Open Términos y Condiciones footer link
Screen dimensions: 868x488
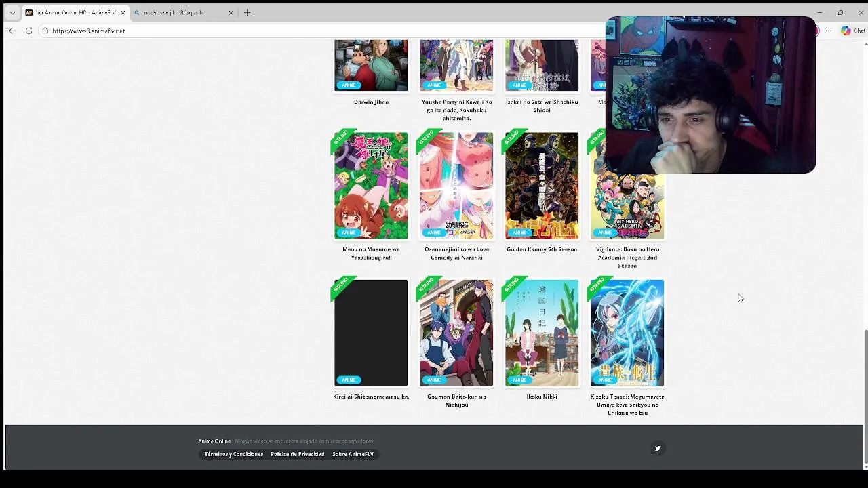pos(234,454)
